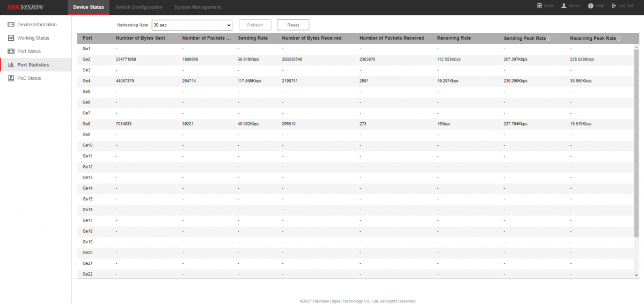This screenshot has width=644, height=304.
Task: Open the System Management tab
Action: (197, 7)
